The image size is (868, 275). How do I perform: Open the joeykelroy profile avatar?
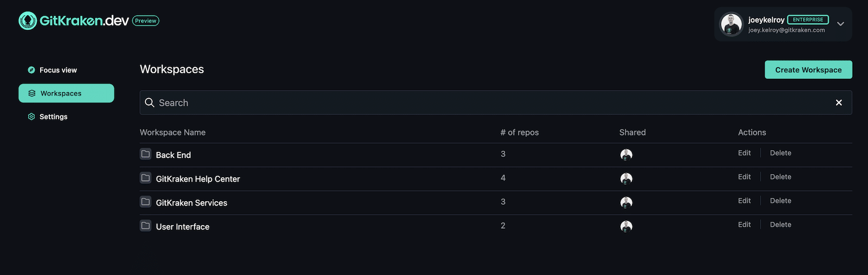click(731, 24)
